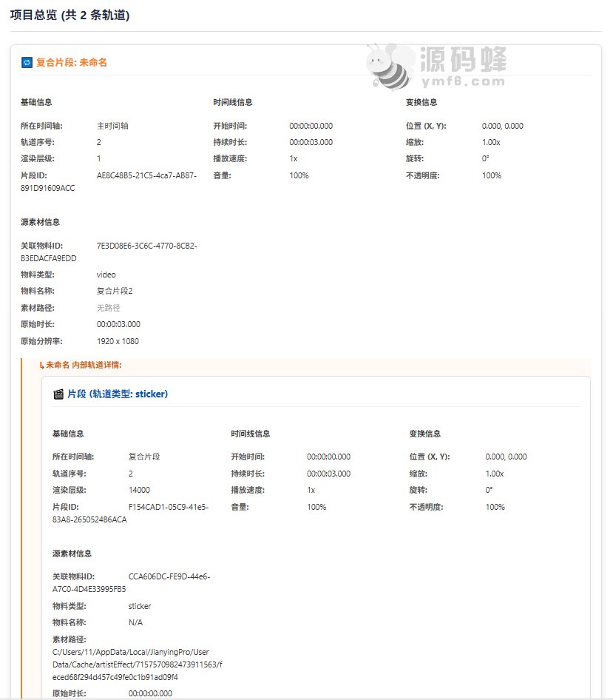Click the sticker segment opacity value '100%'

pos(495,507)
